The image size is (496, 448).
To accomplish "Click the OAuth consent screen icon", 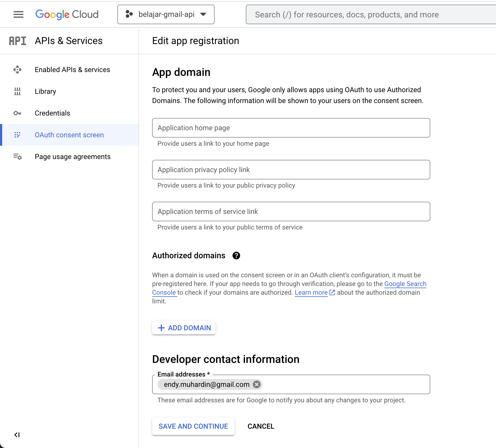I will [17, 135].
